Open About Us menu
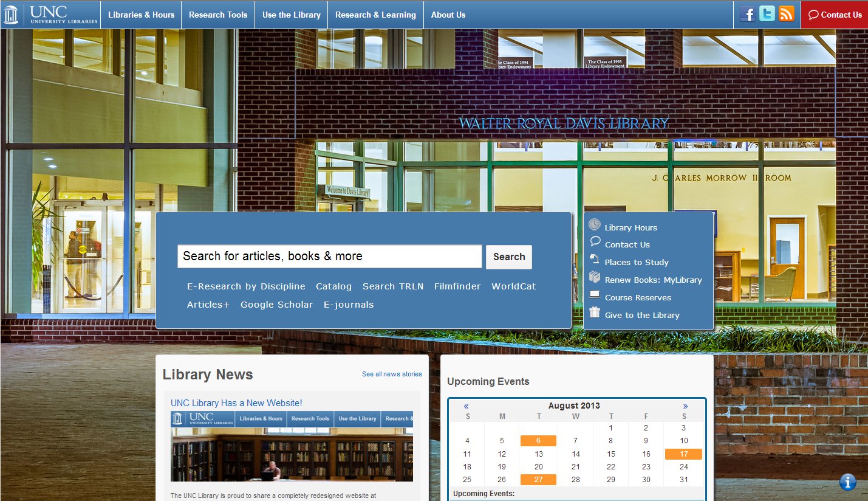Image resolution: width=868 pixels, height=501 pixels. point(448,15)
